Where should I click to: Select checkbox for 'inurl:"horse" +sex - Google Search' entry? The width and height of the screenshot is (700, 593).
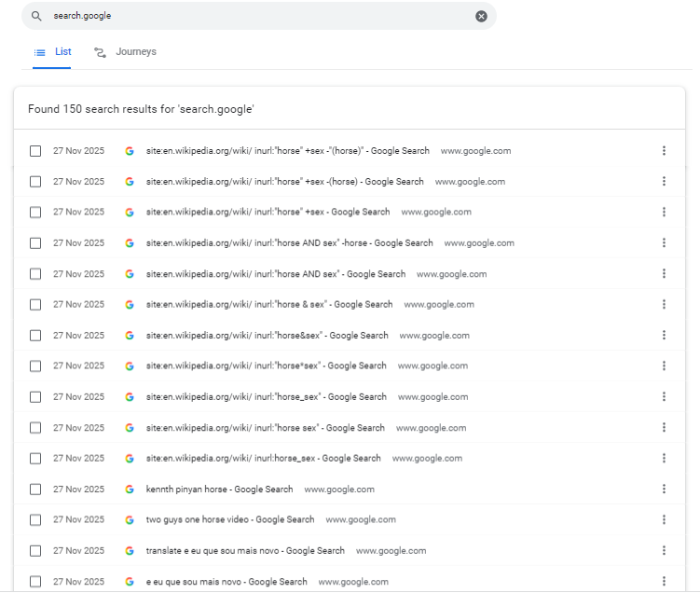pos(35,212)
